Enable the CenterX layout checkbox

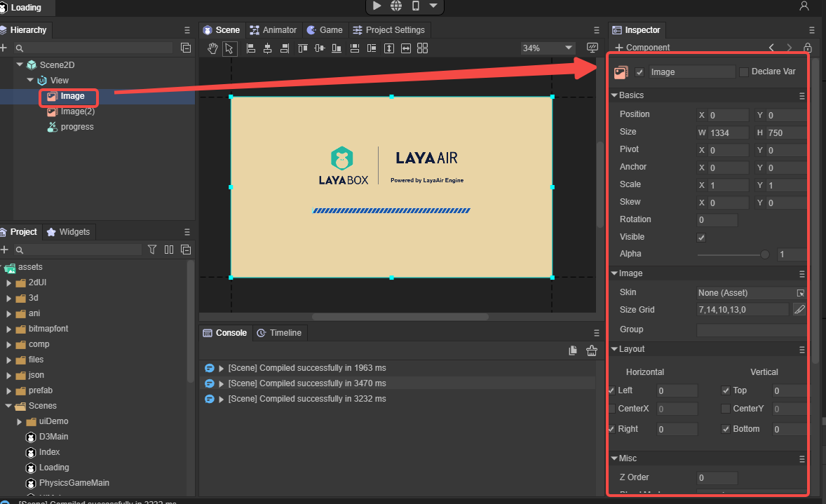click(611, 409)
